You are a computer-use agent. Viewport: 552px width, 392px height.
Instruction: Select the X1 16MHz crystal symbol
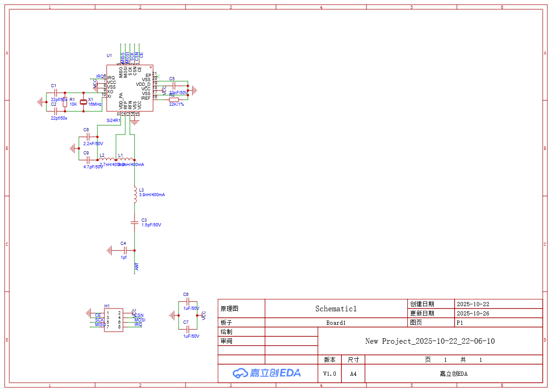(x=83, y=102)
